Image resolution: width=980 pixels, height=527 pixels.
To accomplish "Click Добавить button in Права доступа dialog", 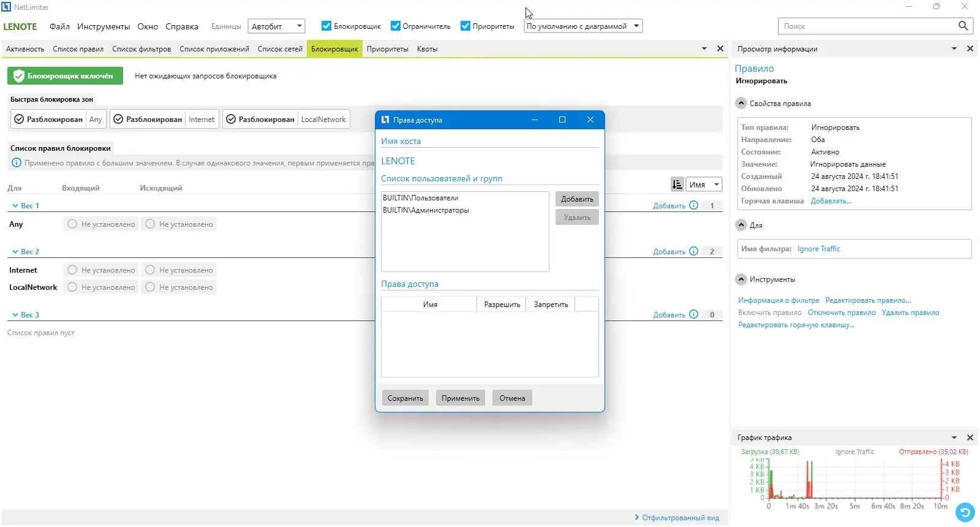I will coord(577,199).
